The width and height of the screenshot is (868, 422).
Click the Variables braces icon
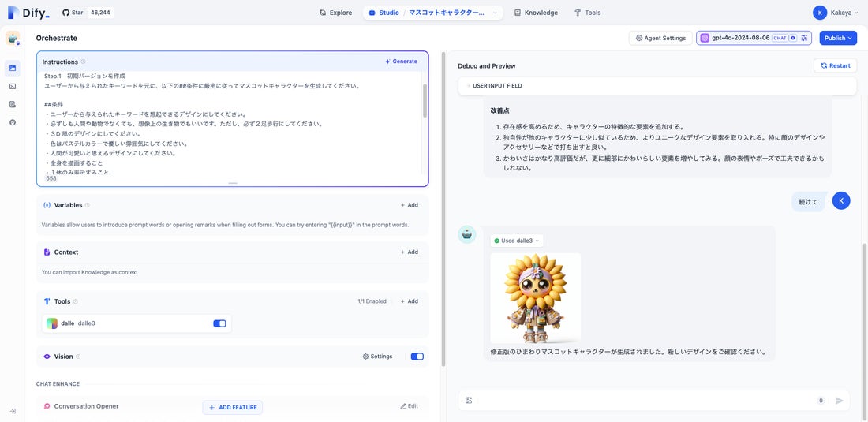pos(47,205)
